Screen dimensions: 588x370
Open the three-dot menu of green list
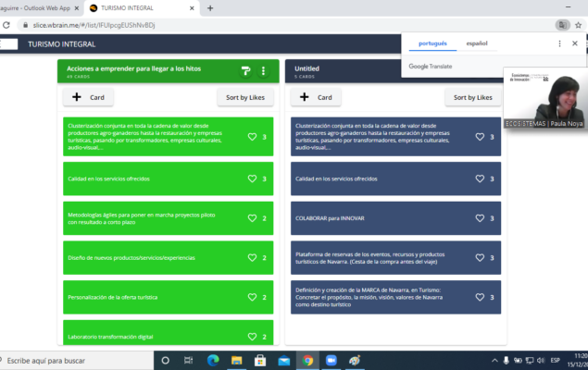tap(263, 71)
